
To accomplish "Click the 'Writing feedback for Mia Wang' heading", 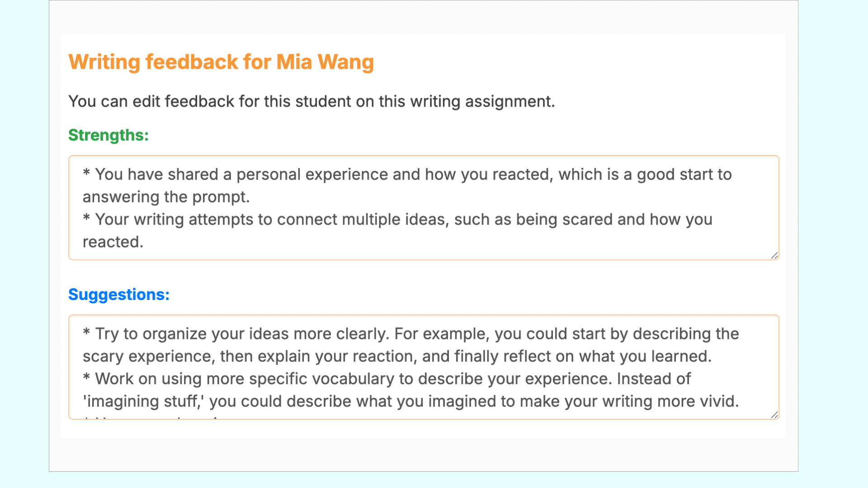I will click(x=221, y=62).
